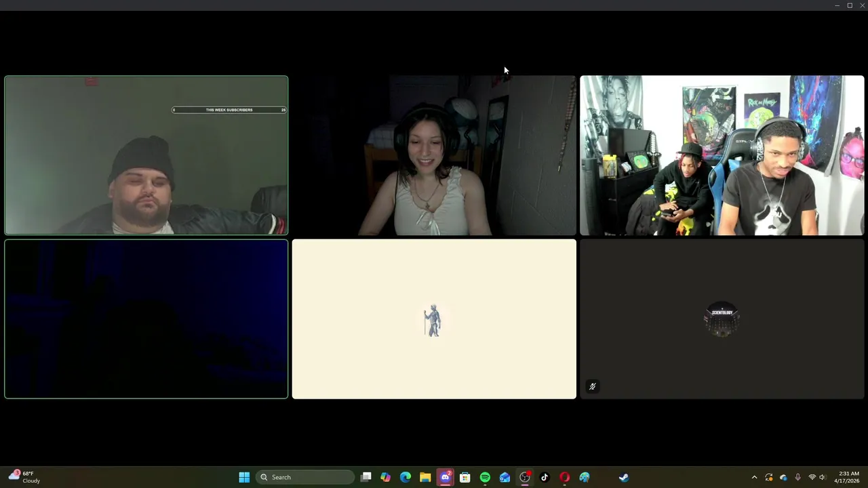Close the call window
This screenshot has height=488, width=868.
[863, 5]
